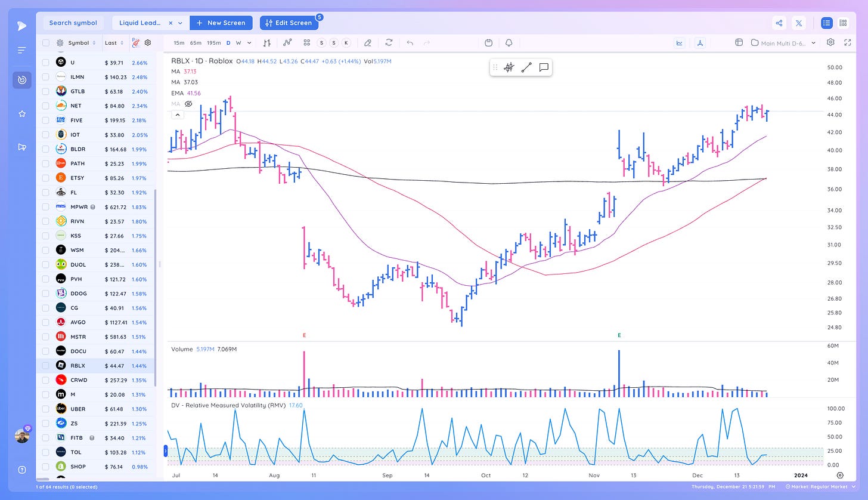Click the share icon
The image size is (868, 500).
point(779,23)
